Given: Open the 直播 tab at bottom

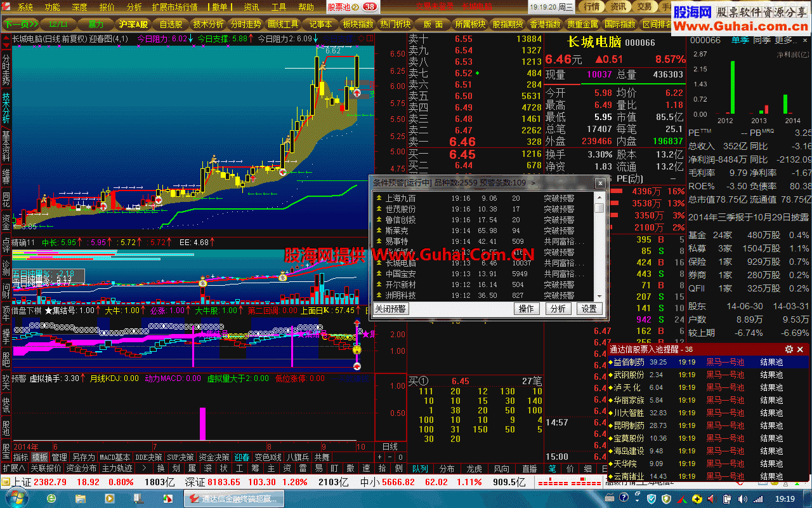Looking at the screenshot, I should click(529, 469).
